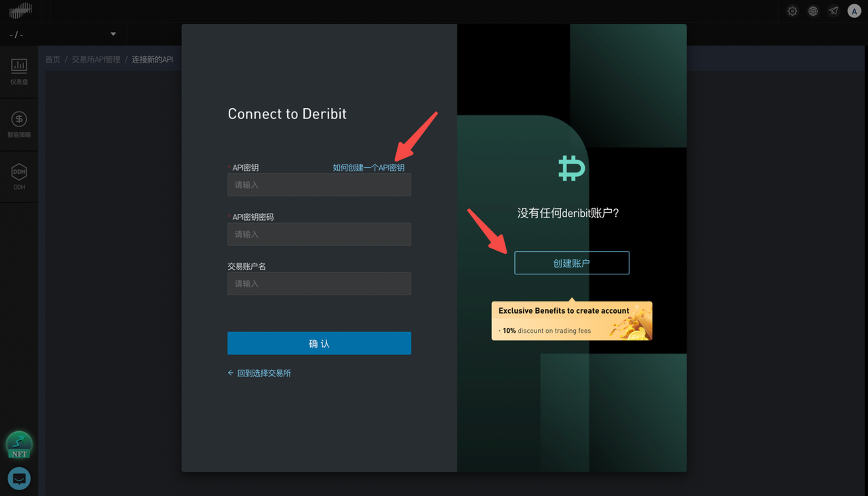Open the settings gear icon
Viewport: 868px width, 496px height.
pos(792,11)
